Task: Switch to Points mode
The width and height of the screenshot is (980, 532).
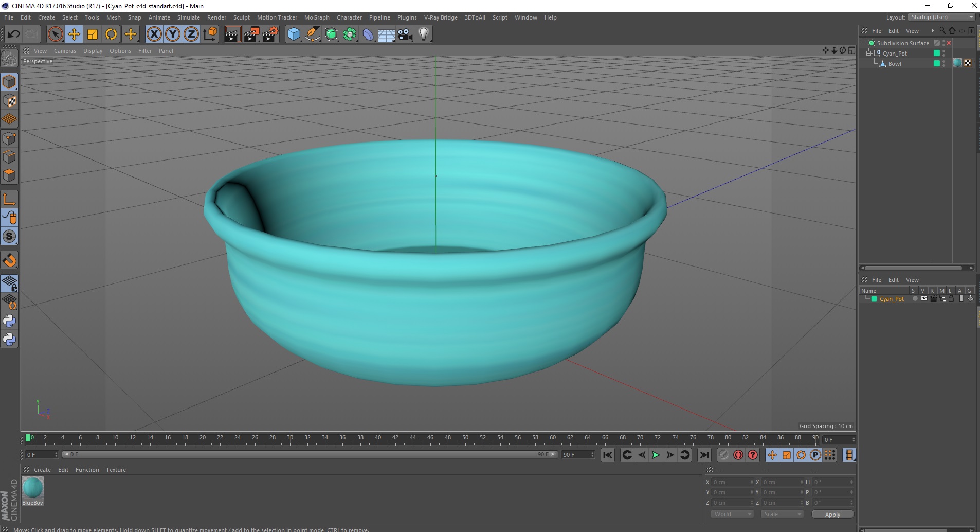Action: point(9,138)
